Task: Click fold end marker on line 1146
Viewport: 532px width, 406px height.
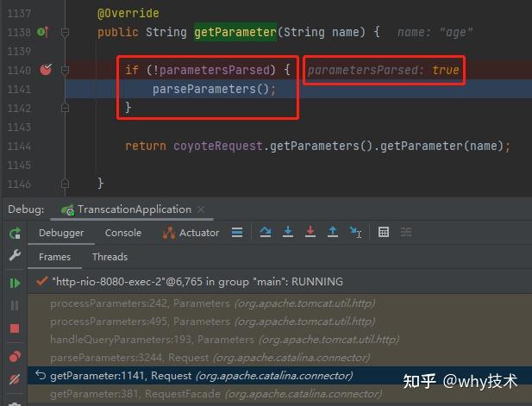Action: click(65, 184)
